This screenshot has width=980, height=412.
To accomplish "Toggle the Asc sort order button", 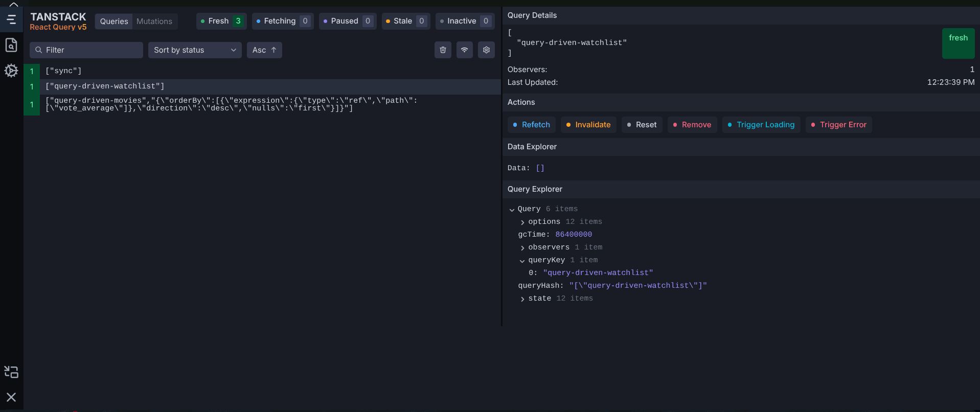I will point(264,50).
